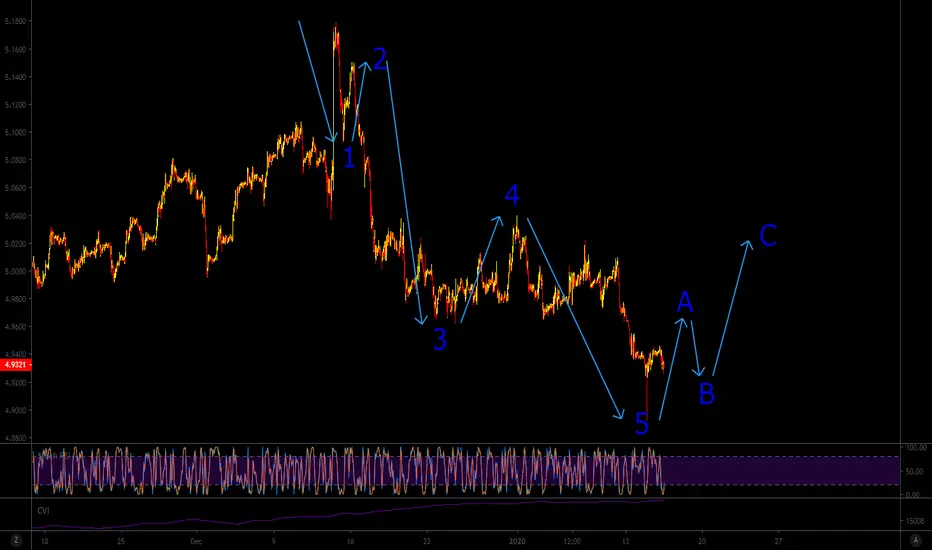Click the 15008 CVI scale value
932x550 pixels.
[x=915, y=521]
